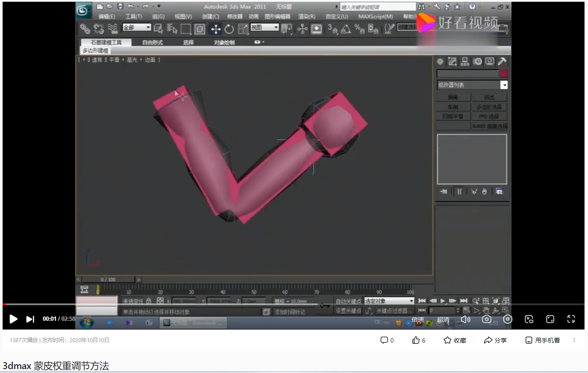Open the 组(G) menu

(x=158, y=17)
